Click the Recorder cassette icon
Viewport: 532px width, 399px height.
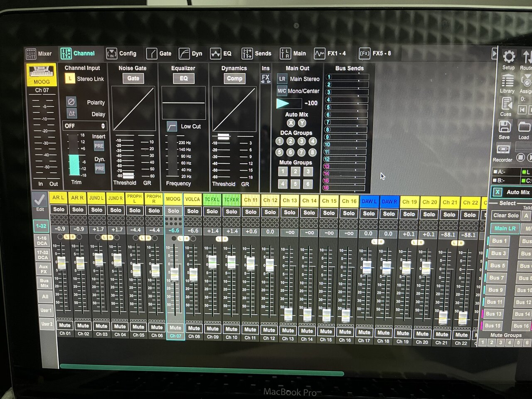click(503, 149)
